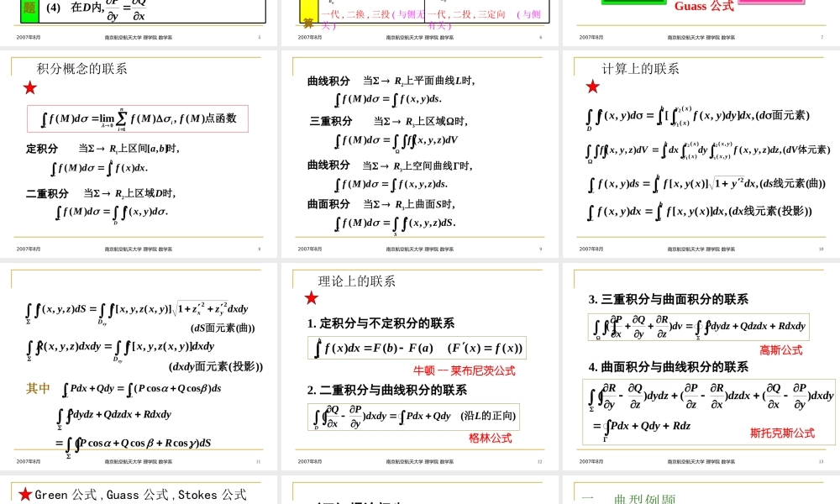Click the title text 理论上的联系
The width and height of the screenshot is (840, 504).
356,281
